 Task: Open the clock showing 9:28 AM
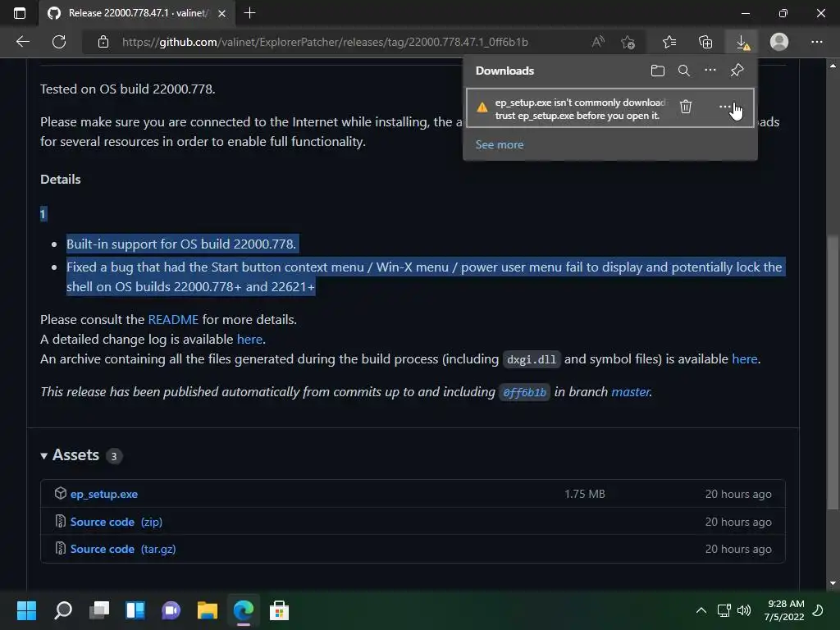point(783,610)
